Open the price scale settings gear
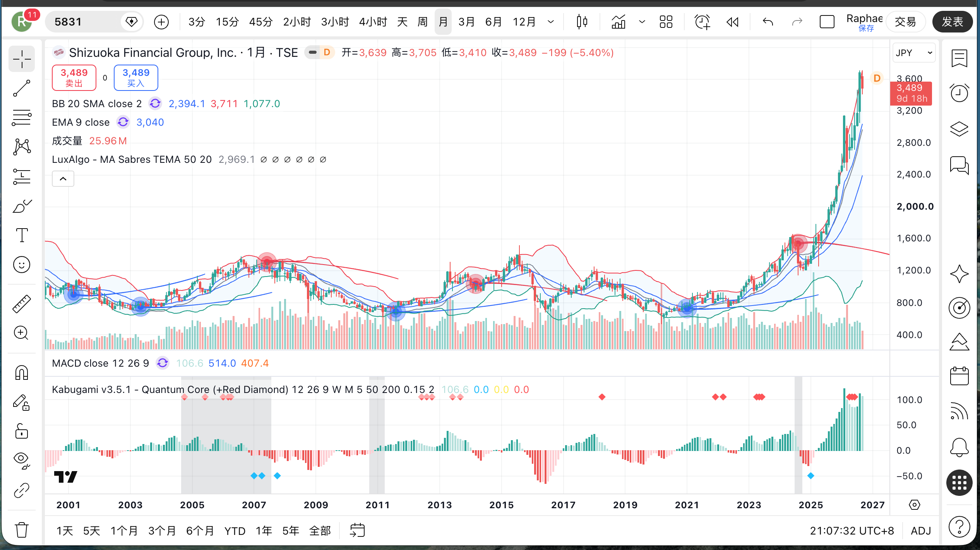 click(x=914, y=505)
